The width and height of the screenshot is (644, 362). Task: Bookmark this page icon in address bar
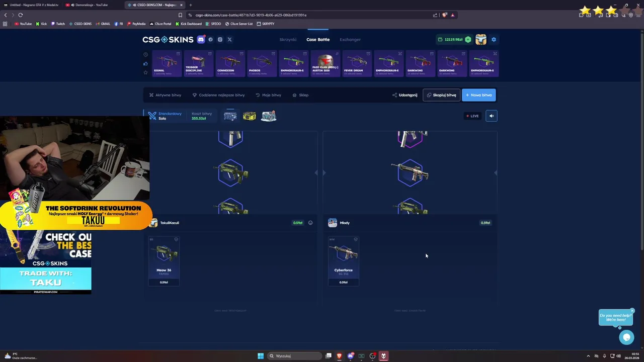pyautogui.click(x=180, y=15)
